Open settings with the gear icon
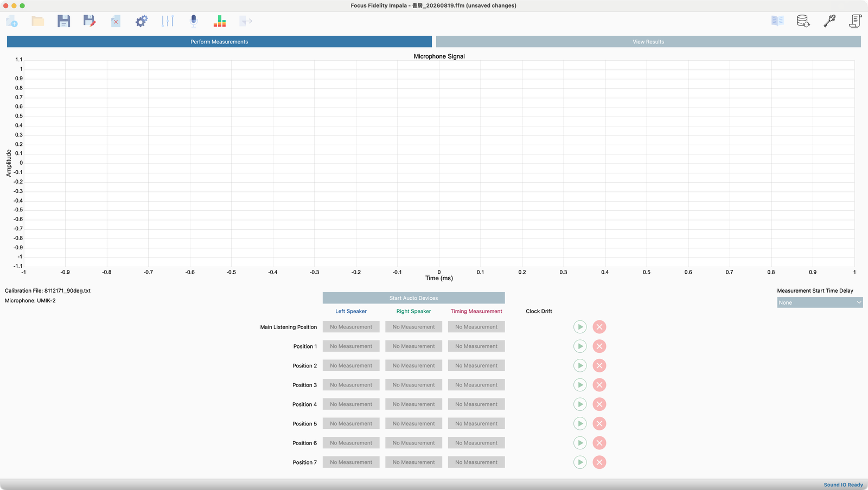868x490 pixels. [142, 21]
